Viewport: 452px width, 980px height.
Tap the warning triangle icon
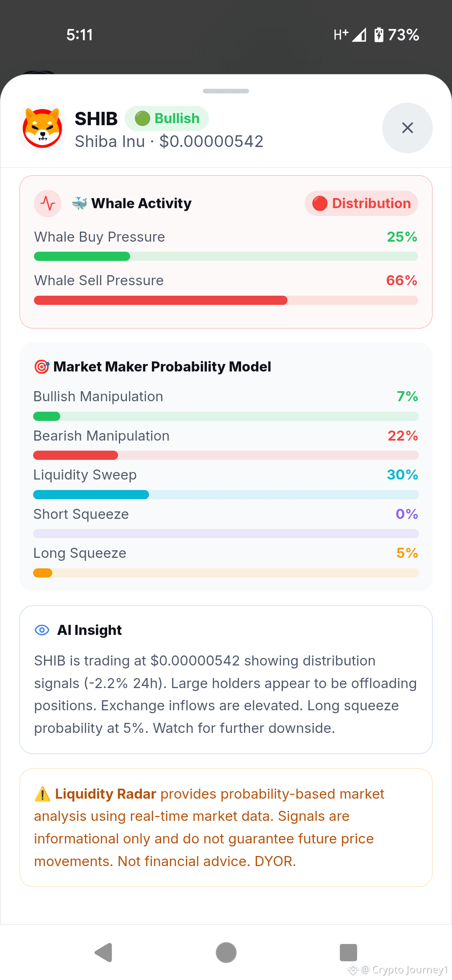[x=42, y=794]
